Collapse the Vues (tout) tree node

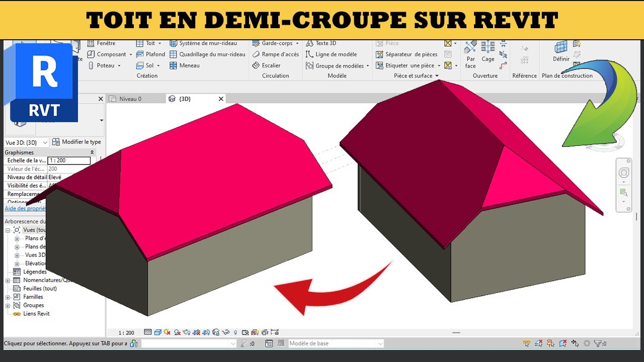click(9, 230)
